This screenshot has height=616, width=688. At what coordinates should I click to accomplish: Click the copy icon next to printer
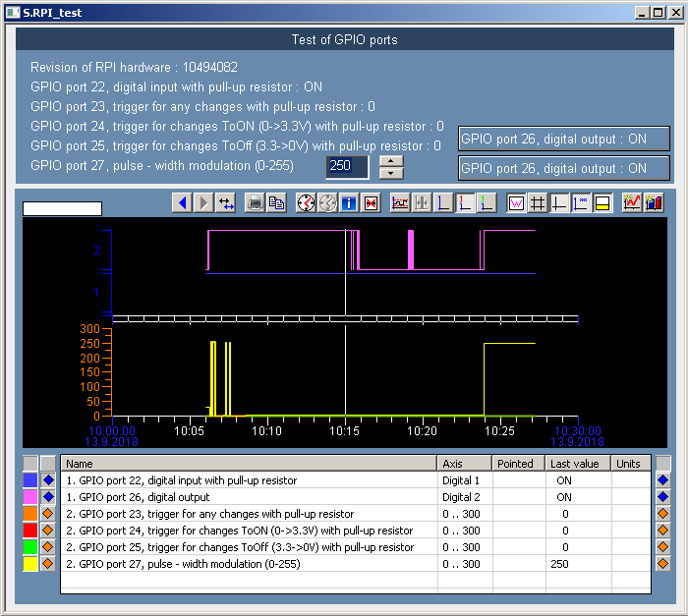click(x=276, y=202)
